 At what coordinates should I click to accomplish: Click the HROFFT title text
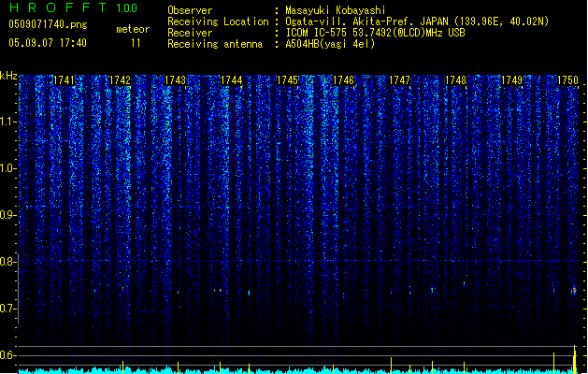click(x=59, y=7)
